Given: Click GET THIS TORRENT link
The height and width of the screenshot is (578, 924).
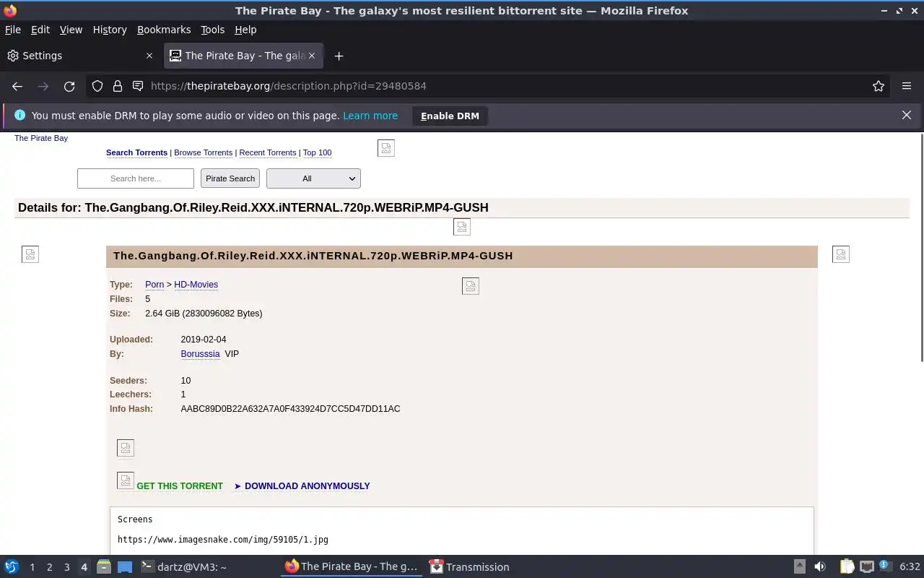Looking at the screenshot, I should 180,486.
